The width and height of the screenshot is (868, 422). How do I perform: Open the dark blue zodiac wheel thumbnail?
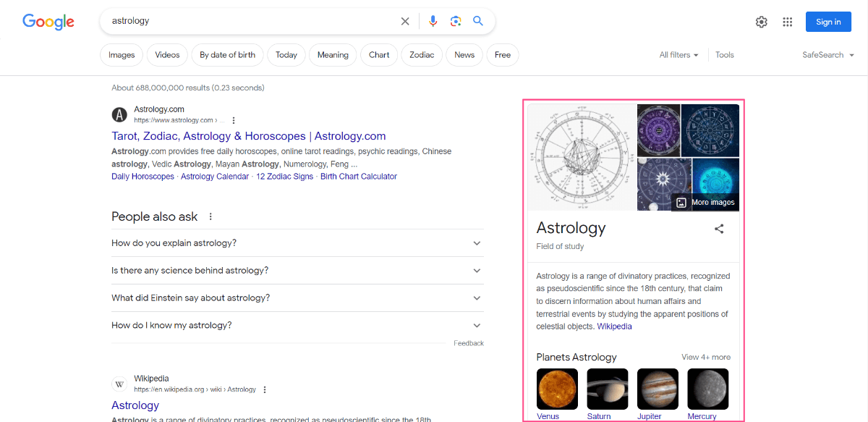(710, 130)
